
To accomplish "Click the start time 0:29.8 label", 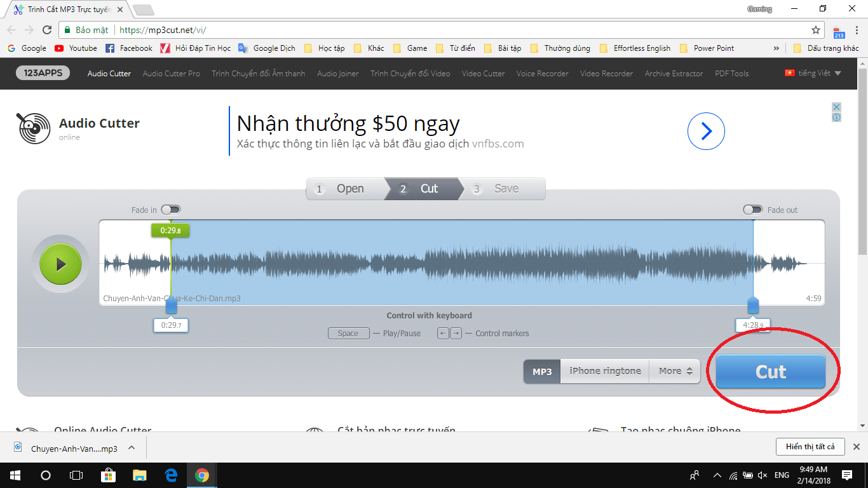I will click(170, 230).
